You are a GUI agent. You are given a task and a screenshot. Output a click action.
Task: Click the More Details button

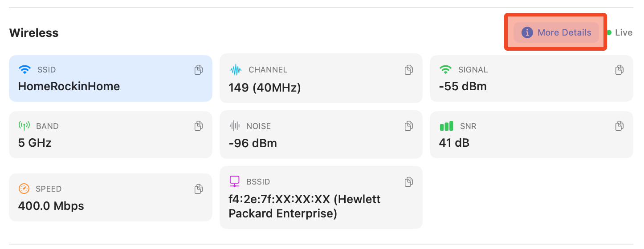(557, 32)
